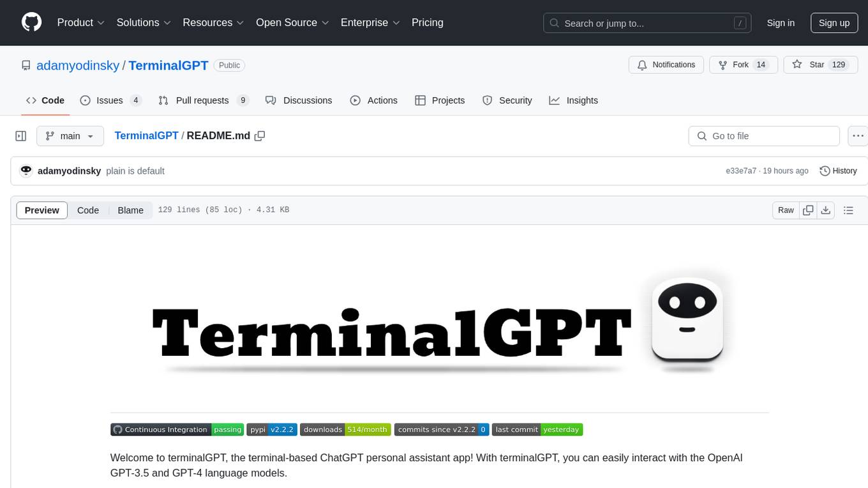Switch to the Security tab
Screen dimensions: 868x488
[x=507, y=100]
